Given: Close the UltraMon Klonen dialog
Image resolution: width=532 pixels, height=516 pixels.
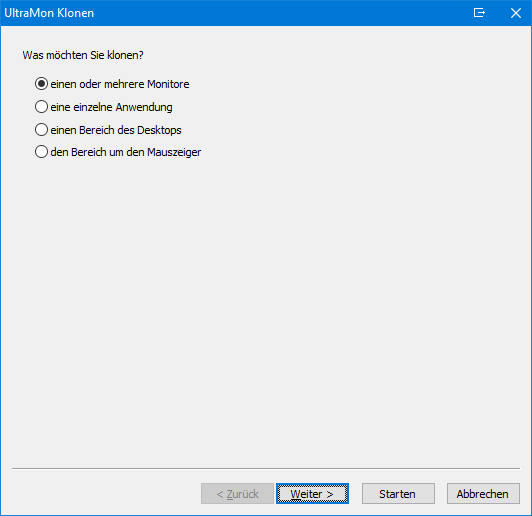Looking at the screenshot, I should [x=516, y=13].
